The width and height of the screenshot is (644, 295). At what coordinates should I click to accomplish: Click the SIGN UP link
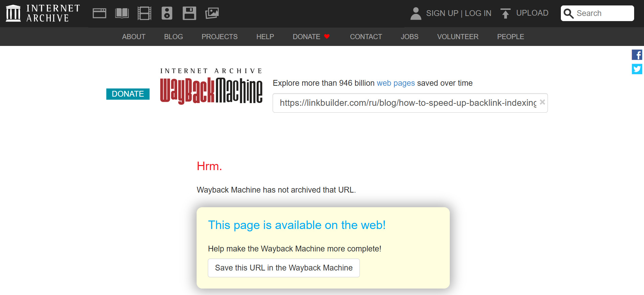click(442, 13)
